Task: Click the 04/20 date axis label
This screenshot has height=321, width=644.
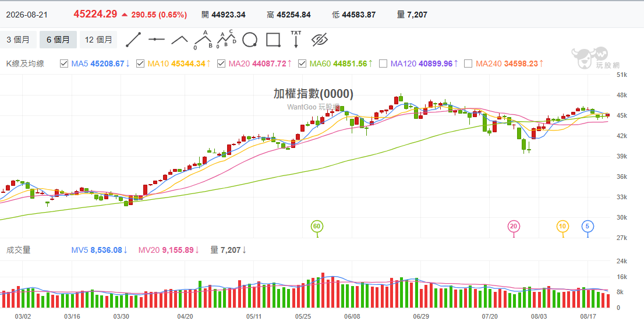Action: pyautogui.click(x=185, y=316)
